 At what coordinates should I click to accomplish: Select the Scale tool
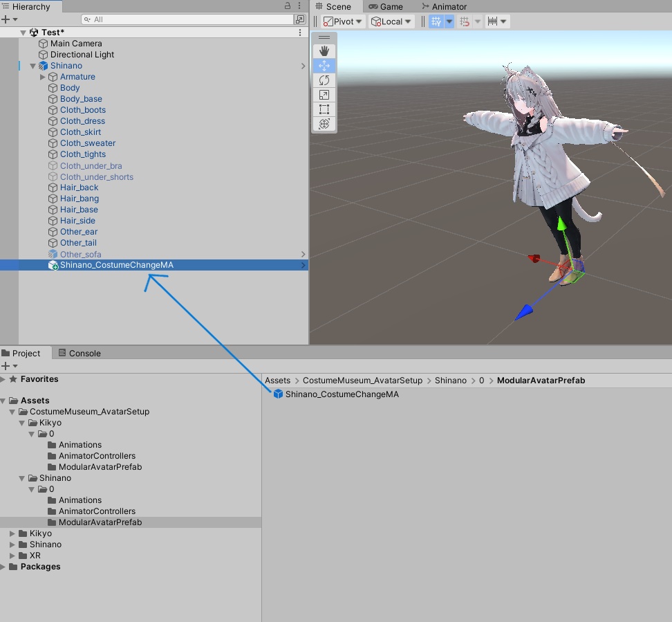click(324, 95)
